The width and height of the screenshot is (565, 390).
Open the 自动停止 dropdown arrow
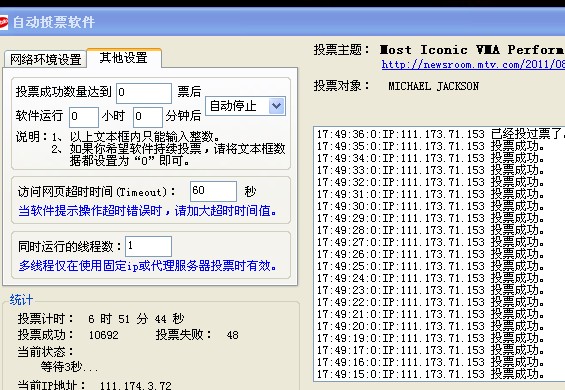(276, 106)
